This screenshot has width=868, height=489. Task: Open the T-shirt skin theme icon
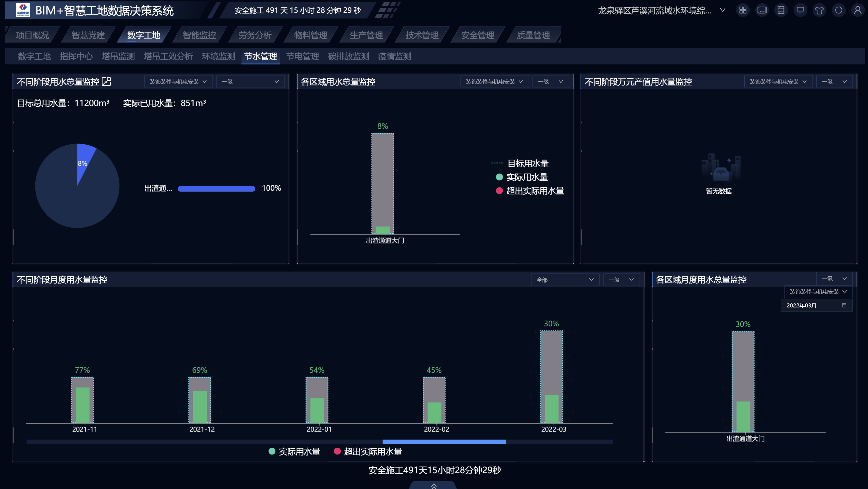coord(819,10)
